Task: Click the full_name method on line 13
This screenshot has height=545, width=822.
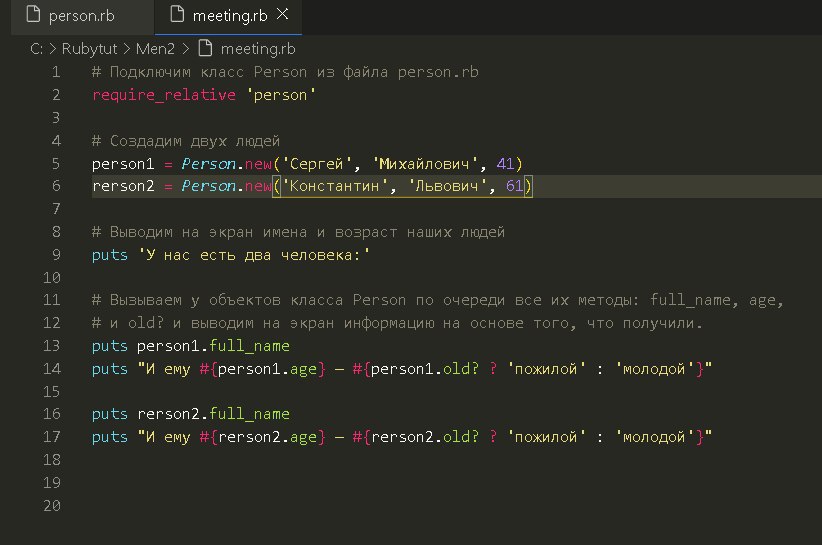Action: point(249,346)
